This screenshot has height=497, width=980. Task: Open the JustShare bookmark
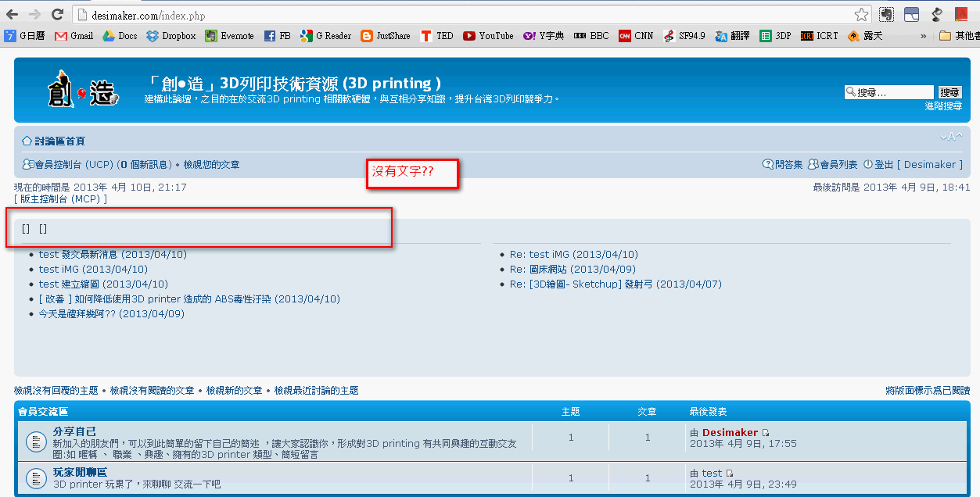[x=386, y=36]
